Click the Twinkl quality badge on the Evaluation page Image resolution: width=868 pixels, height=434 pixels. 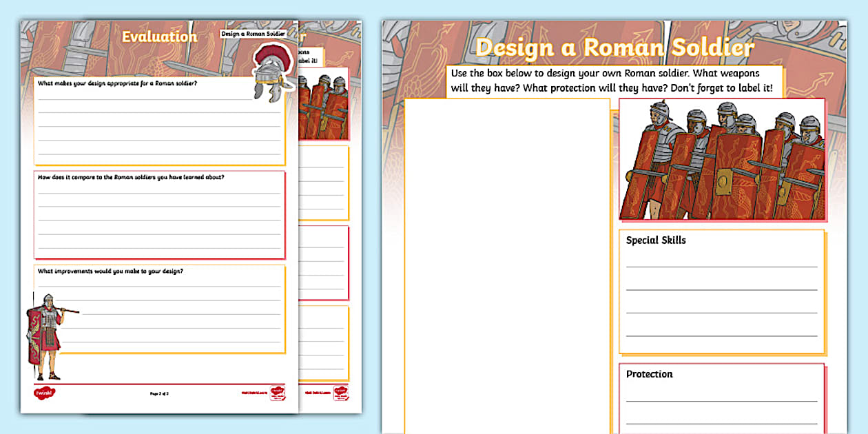coord(279,393)
